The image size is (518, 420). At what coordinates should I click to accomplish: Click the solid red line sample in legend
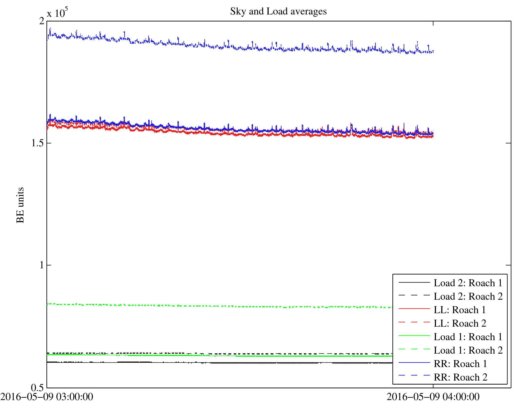coord(414,309)
